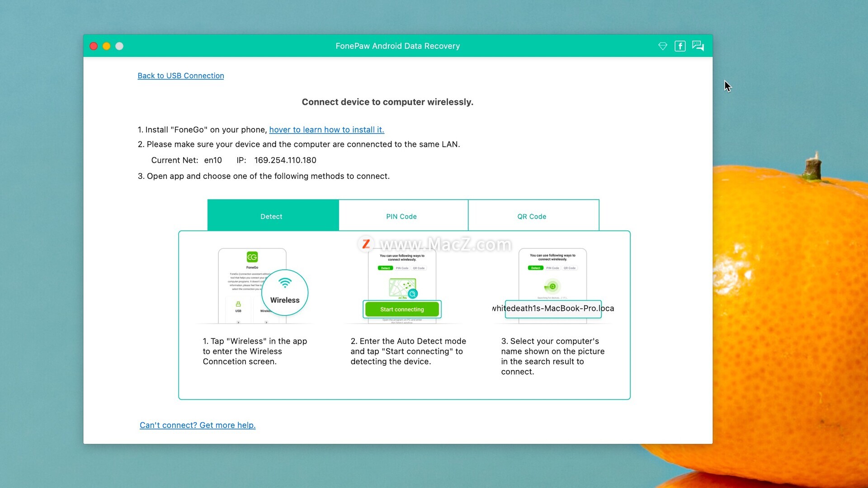The width and height of the screenshot is (868, 488).
Task: Click the IP address 169.254.110.180
Action: point(285,160)
